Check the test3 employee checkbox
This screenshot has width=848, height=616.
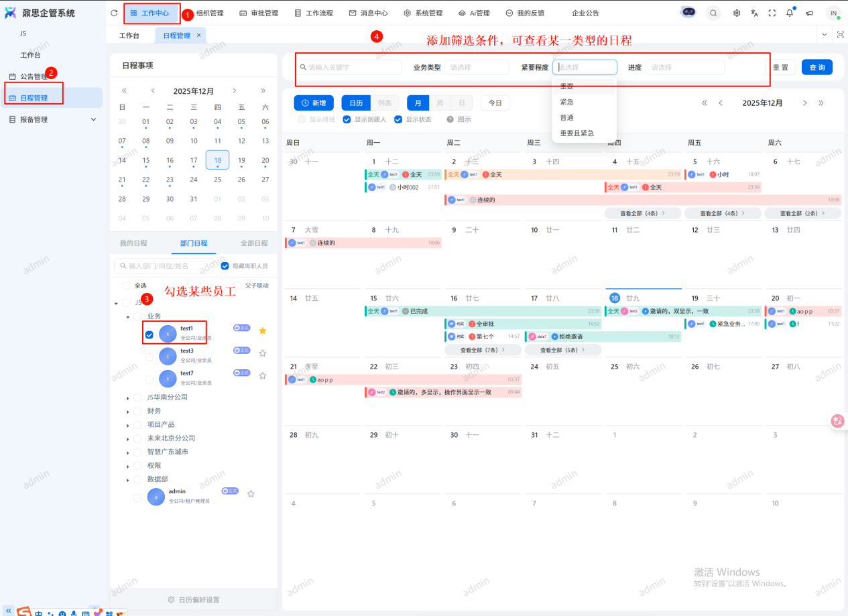pos(149,357)
